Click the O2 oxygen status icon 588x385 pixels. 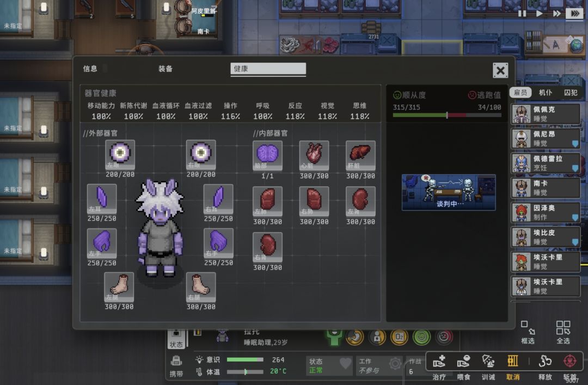[400, 337]
